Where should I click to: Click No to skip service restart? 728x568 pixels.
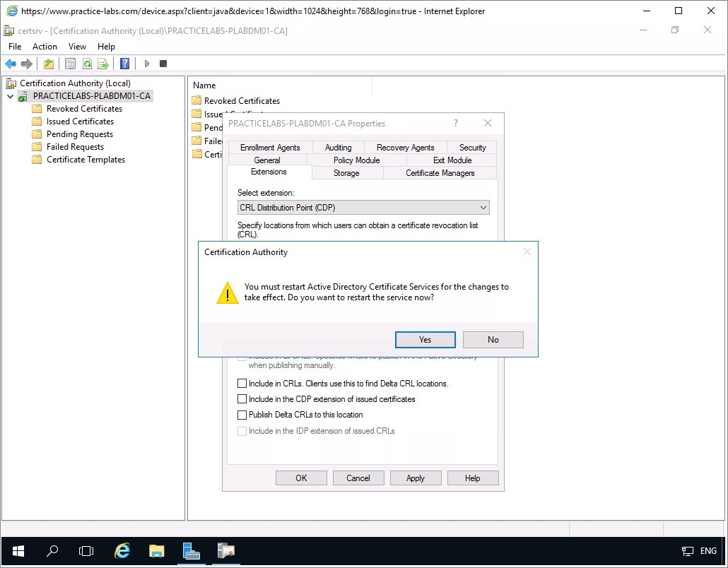[x=493, y=340]
